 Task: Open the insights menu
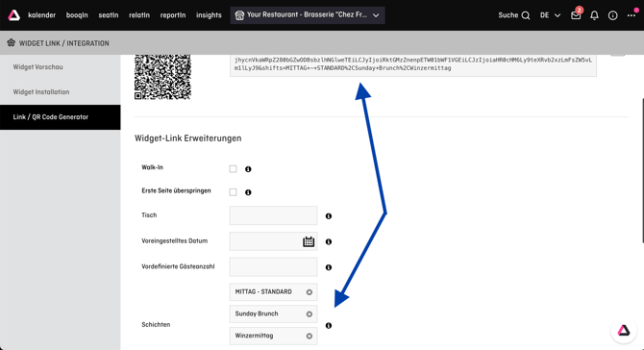pyautogui.click(x=209, y=15)
